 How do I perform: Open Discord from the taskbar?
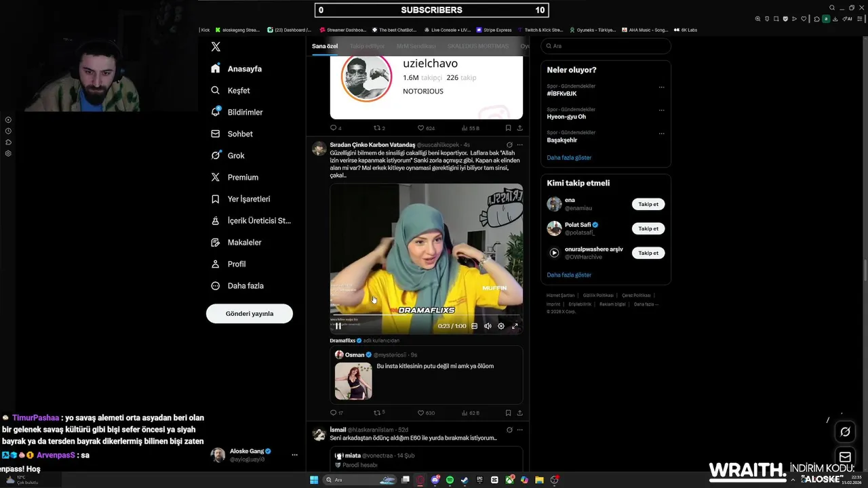coord(435,480)
